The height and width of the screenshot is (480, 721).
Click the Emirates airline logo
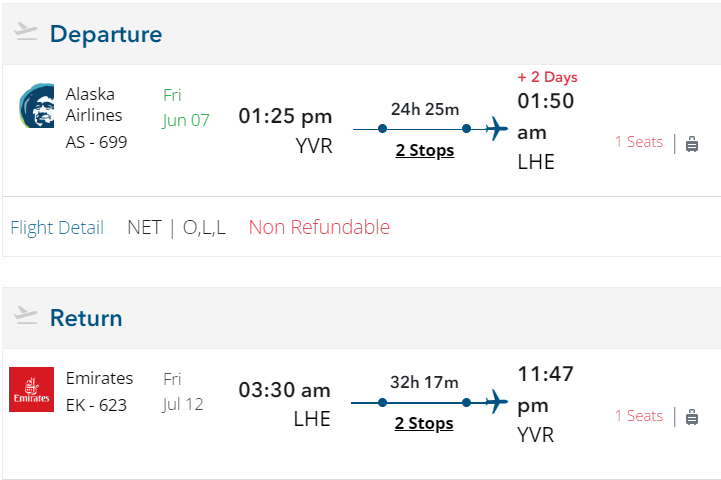(x=31, y=389)
